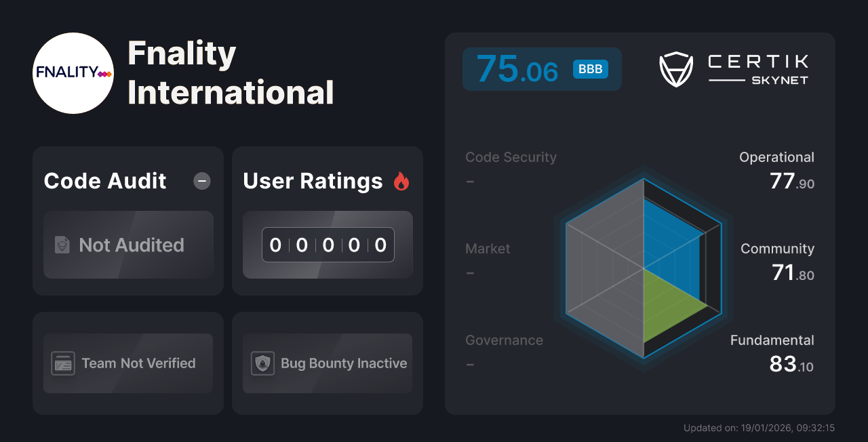Viewport: 868px width, 442px height.
Task: Enable the Bug Bounty Inactive badge
Action: pos(327,363)
